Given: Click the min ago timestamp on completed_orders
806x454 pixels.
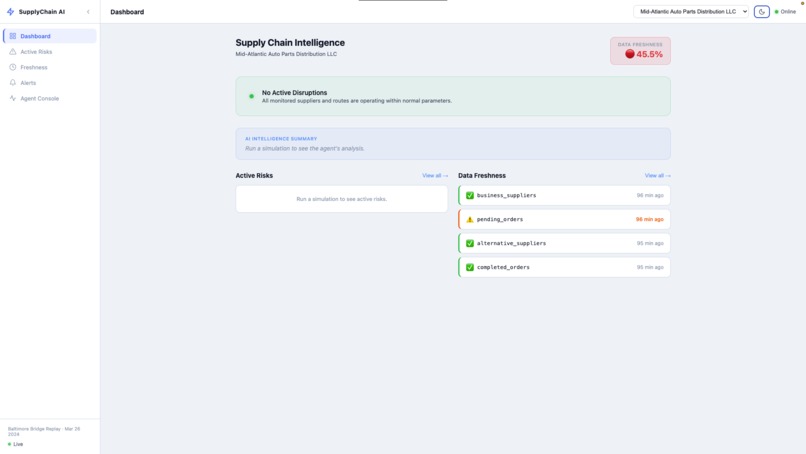Looking at the screenshot, I should (650, 267).
